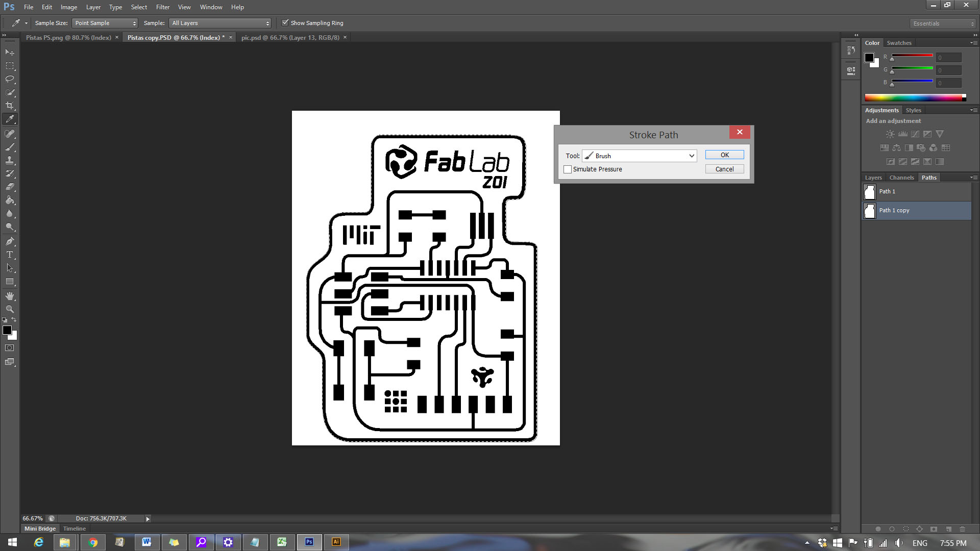Click the Color panel foreground swatch

tap(869, 58)
